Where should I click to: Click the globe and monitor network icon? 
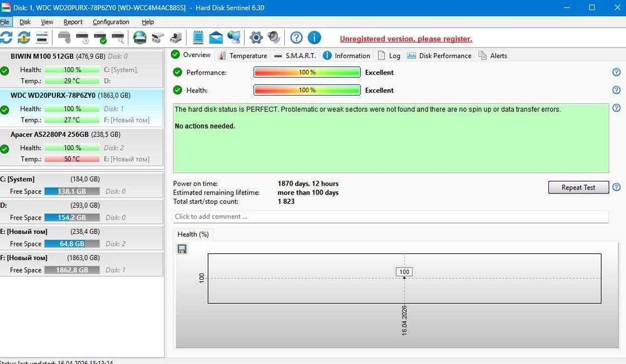click(234, 38)
